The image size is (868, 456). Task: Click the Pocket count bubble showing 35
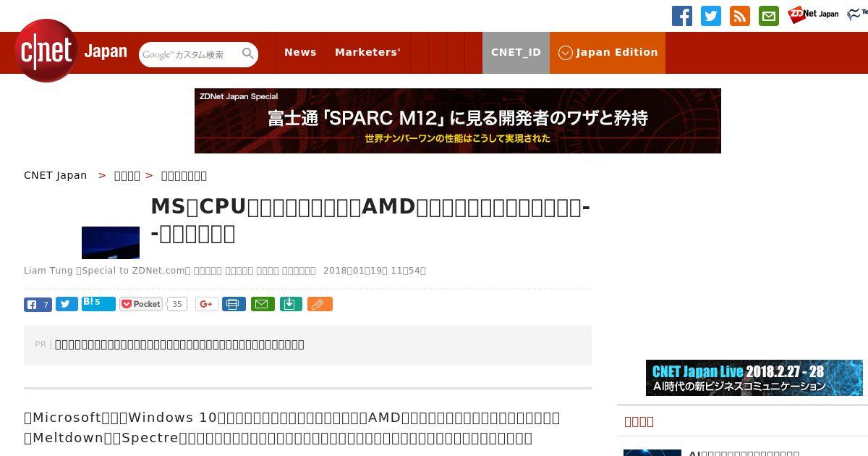tap(176, 304)
